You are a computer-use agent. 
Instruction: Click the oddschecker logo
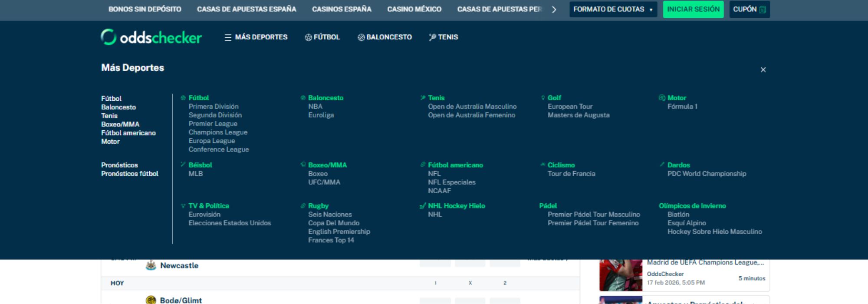click(151, 37)
